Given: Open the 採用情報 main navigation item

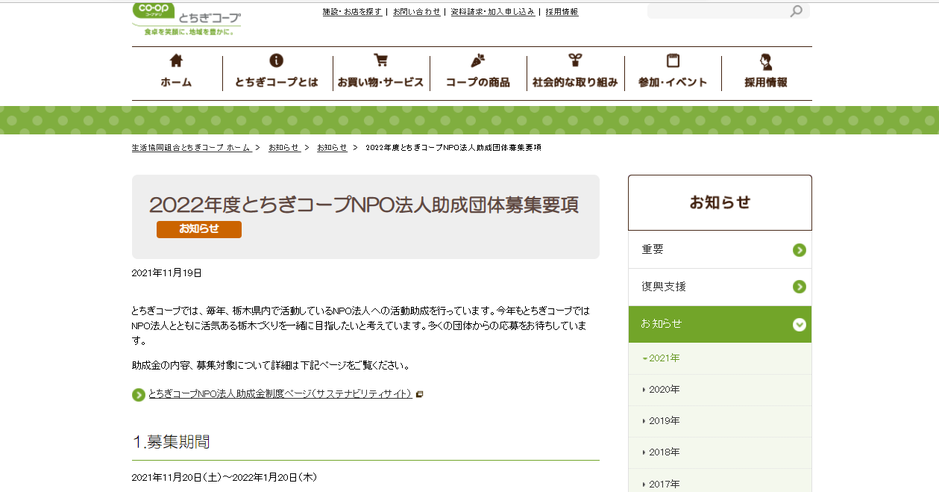Looking at the screenshot, I should click(x=766, y=82).
